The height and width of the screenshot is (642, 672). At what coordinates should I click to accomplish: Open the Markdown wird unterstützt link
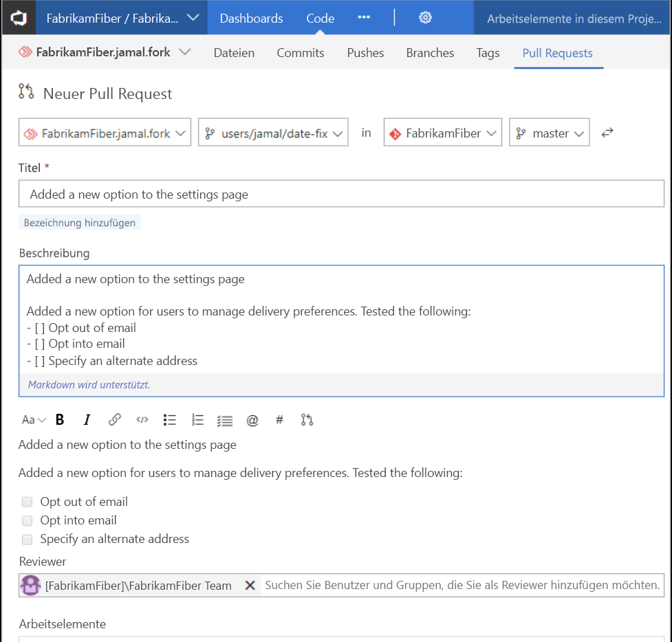point(89,385)
